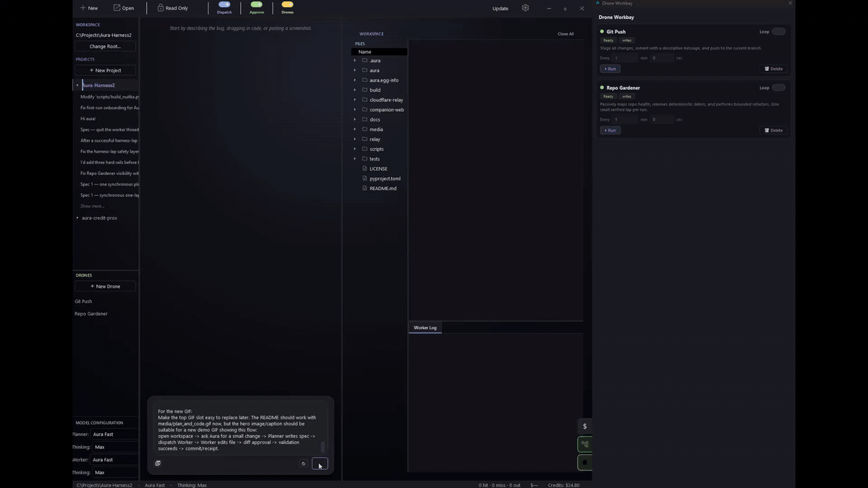Click the green stop side button

(584, 462)
